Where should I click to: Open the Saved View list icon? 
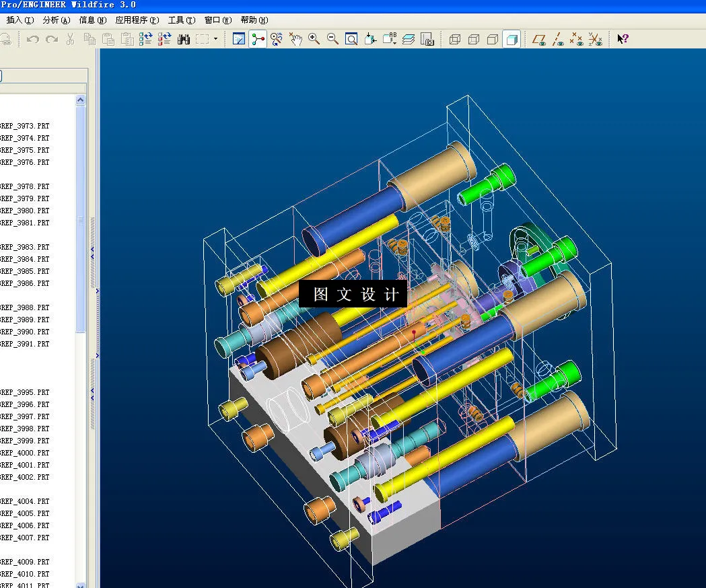coord(390,39)
